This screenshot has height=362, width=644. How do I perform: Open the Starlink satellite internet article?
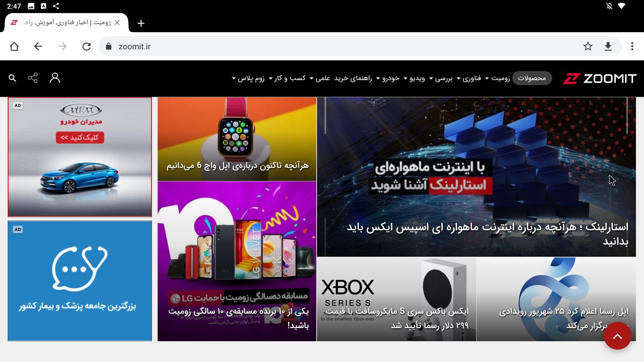tap(476, 177)
